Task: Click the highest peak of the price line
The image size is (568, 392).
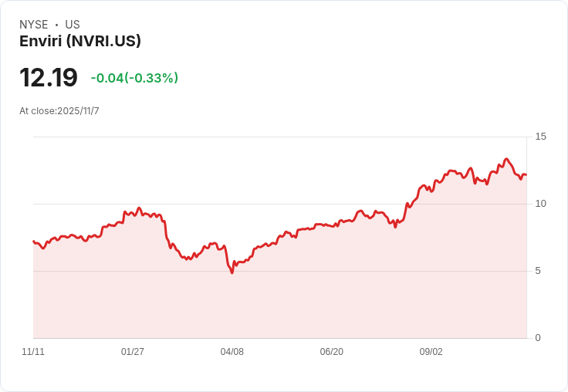Action: 506,159
